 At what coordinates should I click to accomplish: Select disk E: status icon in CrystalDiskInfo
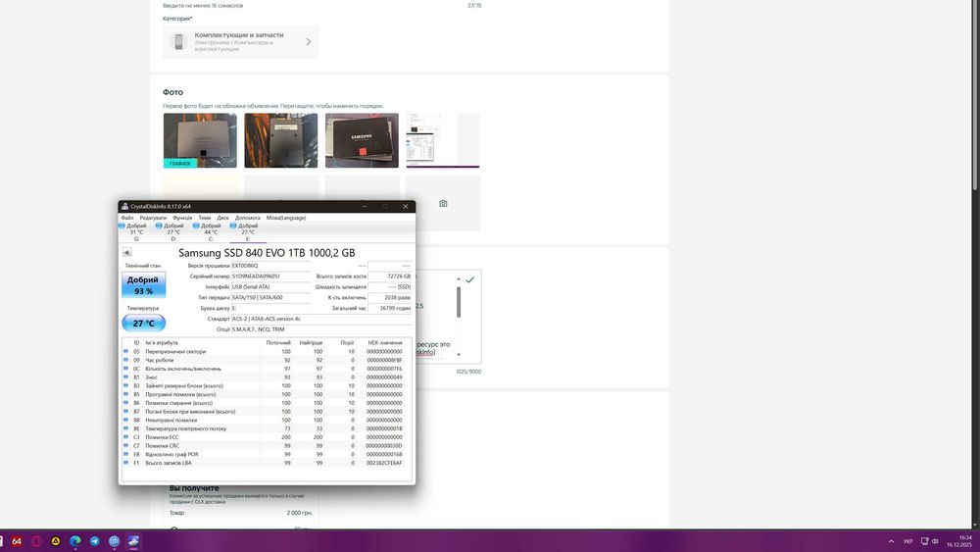[233, 226]
